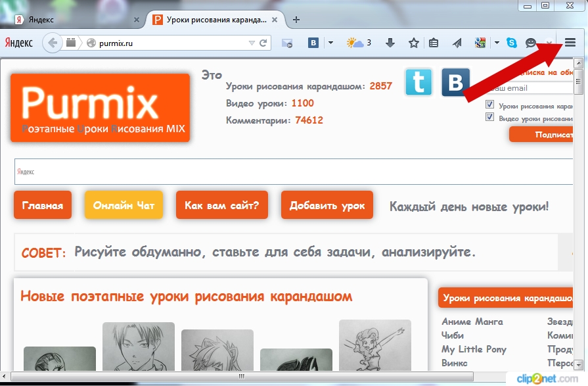Click the Yandex search field on page

coord(294,172)
